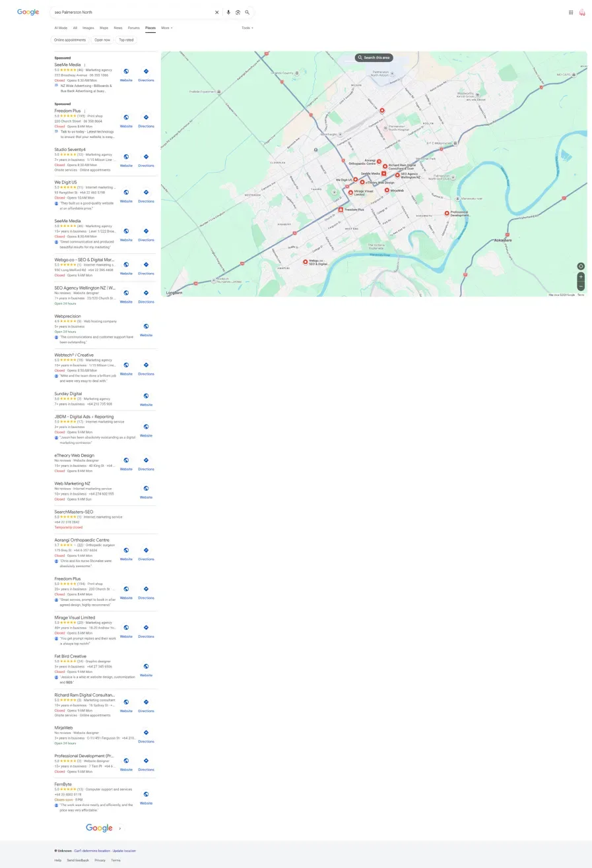Switch to the News tab
Image resolution: width=592 pixels, height=868 pixels.
click(x=118, y=28)
